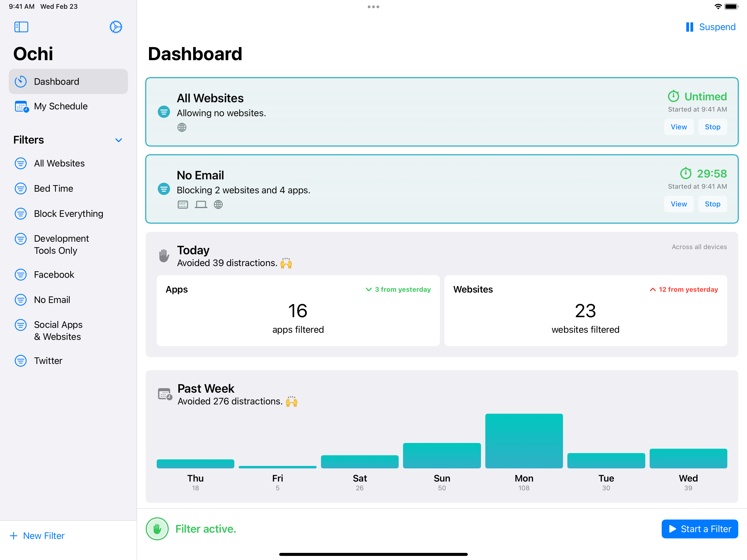Click the Today hand icon
Screen dimensions: 747x560
tap(164, 256)
